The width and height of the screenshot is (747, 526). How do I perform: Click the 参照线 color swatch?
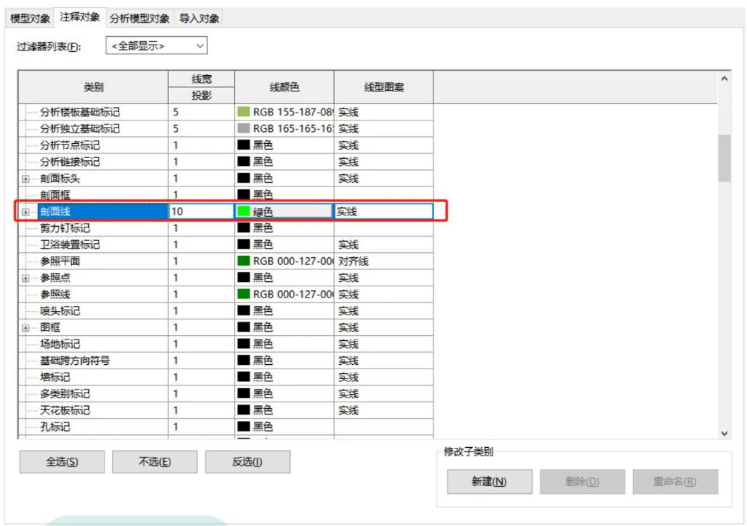tap(243, 294)
